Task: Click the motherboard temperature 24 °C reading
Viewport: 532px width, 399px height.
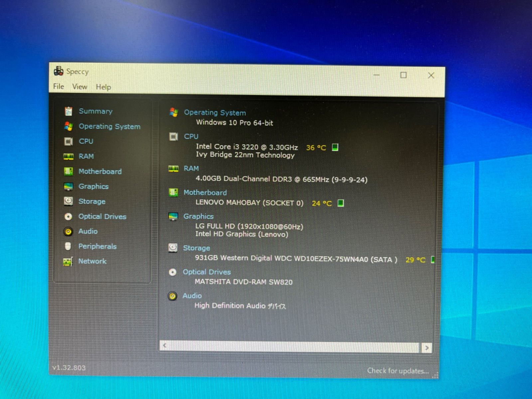Action: (322, 203)
